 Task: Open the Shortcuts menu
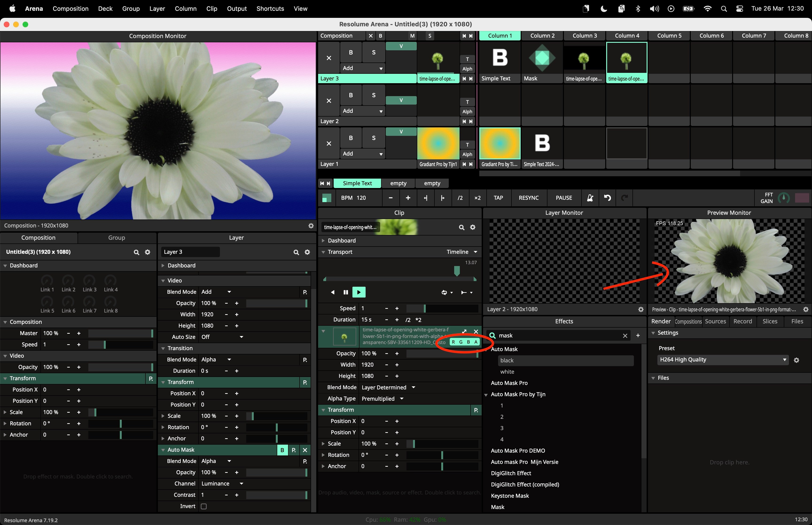click(x=270, y=8)
